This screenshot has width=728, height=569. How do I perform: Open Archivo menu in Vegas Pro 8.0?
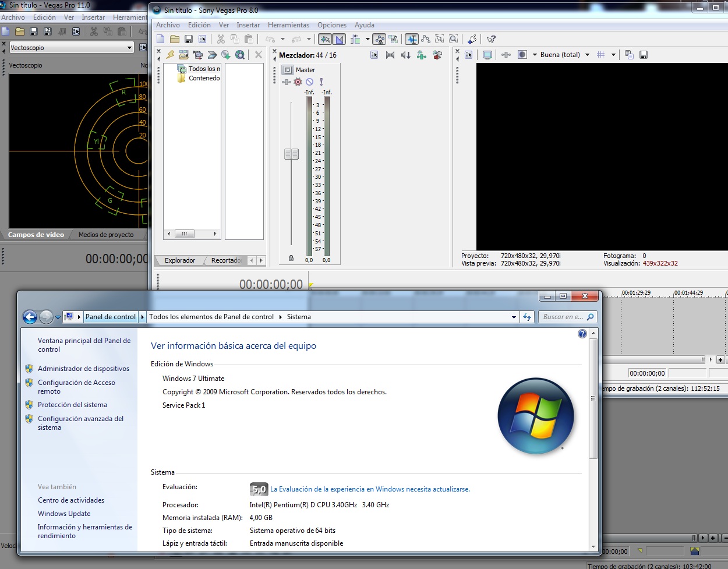tap(168, 25)
